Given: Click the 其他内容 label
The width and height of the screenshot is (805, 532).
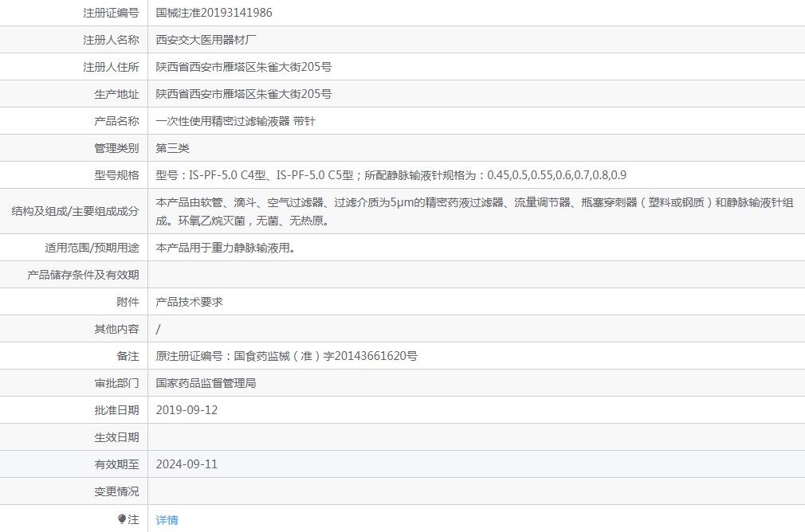Looking at the screenshot, I should (116, 330).
